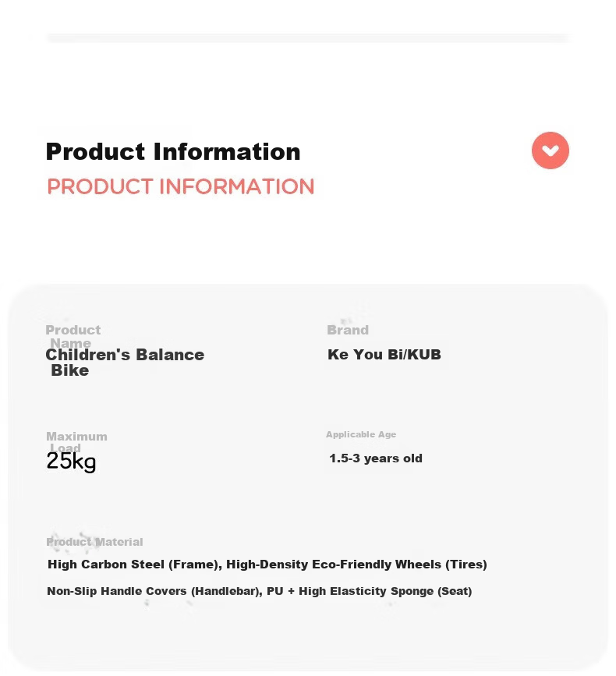Select the Ke You Bi/KUB brand value
This screenshot has height=676, width=616.
coord(384,355)
